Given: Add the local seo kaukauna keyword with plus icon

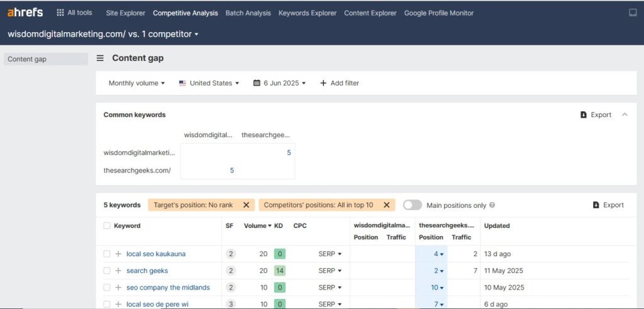Looking at the screenshot, I should 118,254.
